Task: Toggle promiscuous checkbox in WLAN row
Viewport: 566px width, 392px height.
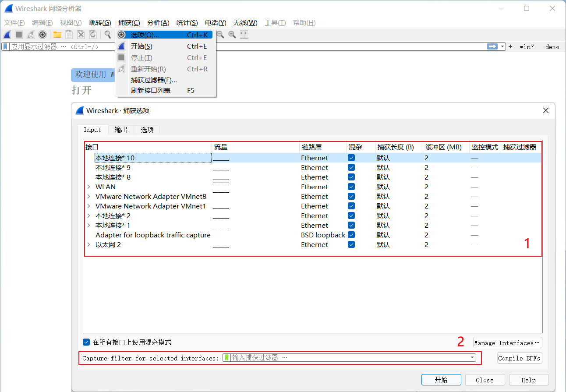Action: pos(351,187)
